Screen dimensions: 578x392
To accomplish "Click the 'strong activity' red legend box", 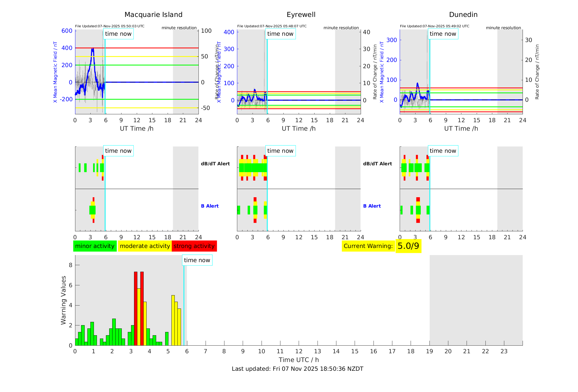I will 194,246.
